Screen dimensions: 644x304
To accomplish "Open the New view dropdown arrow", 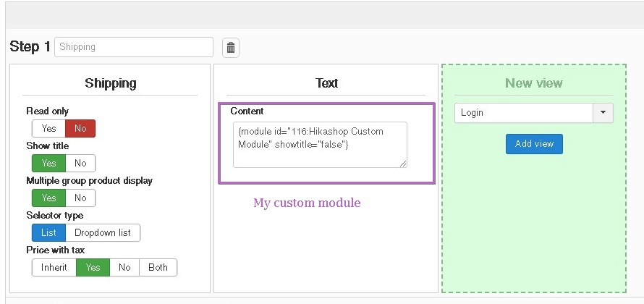I will click(603, 113).
